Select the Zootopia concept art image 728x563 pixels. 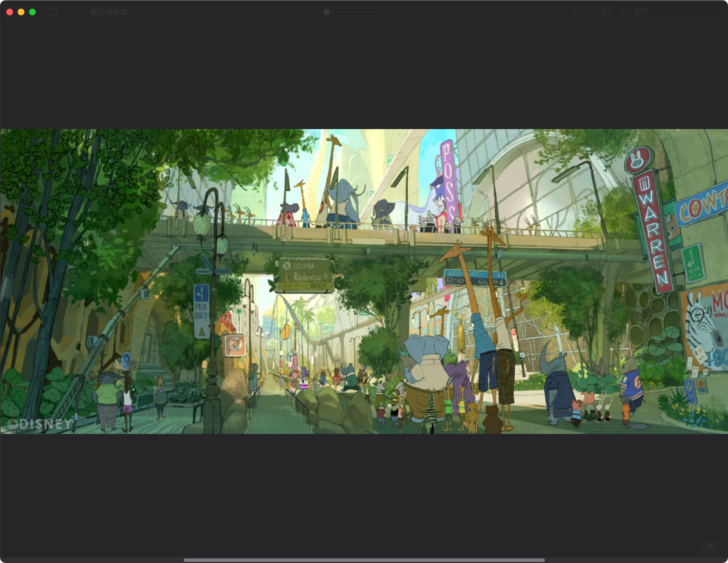tap(363, 281)
